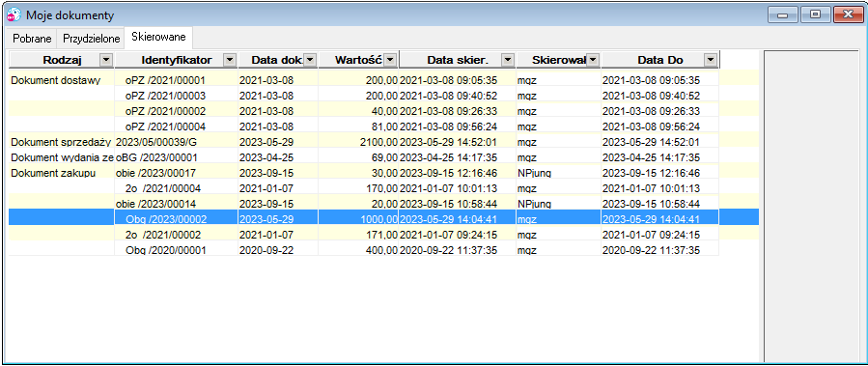Select row oPZ /2021/00001
The height and width of the screenshot is (366, 868).
point(383,80)
